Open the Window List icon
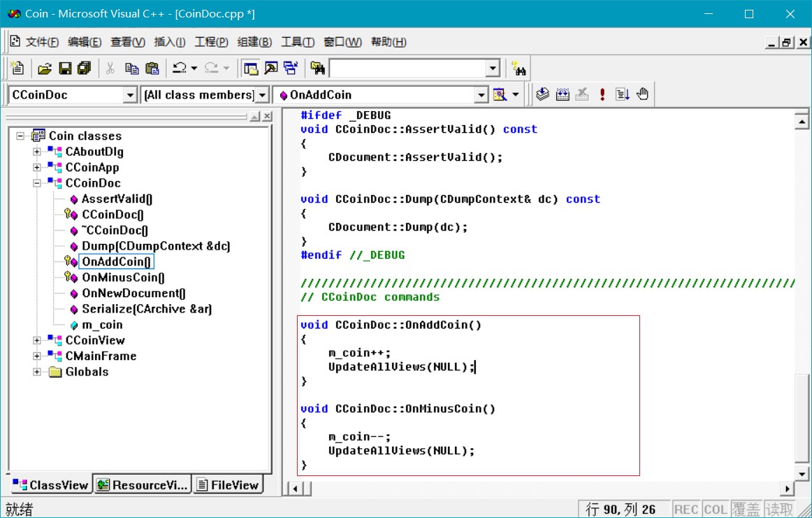812x518 pixels. click(x=291, y=69)
